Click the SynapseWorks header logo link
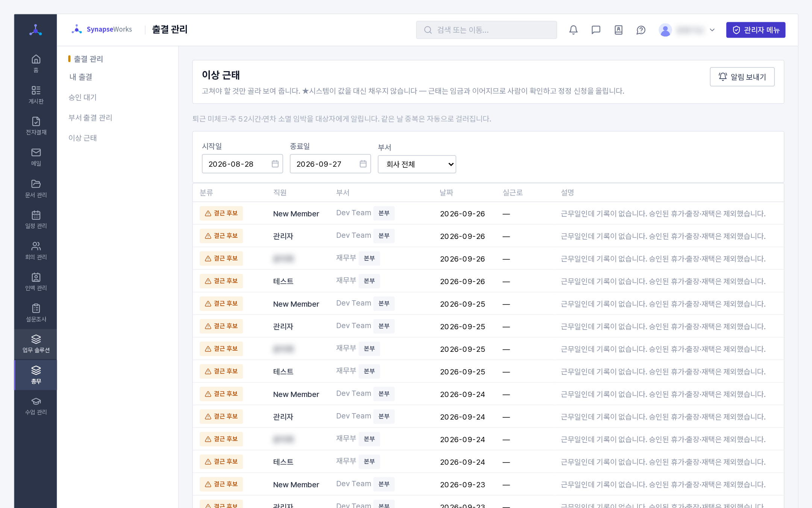This screenshot has width=812, height=508. [x=102, y=29]
